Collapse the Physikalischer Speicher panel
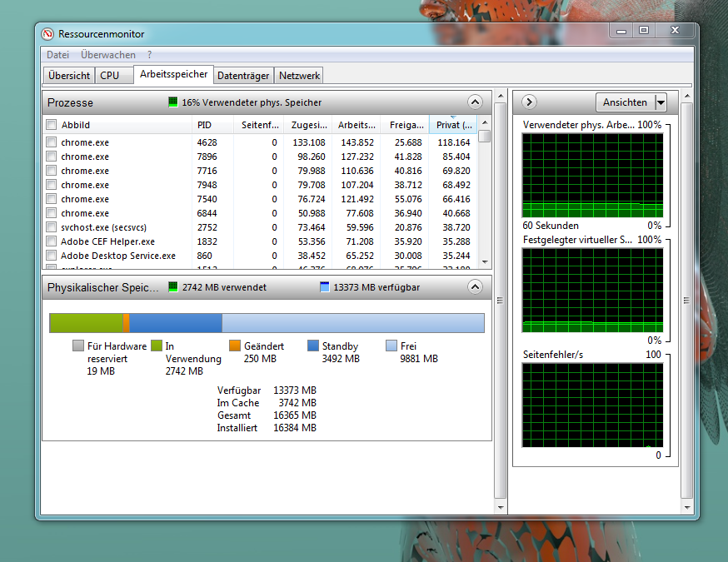 pyautogui.click(x=475, y=286)
